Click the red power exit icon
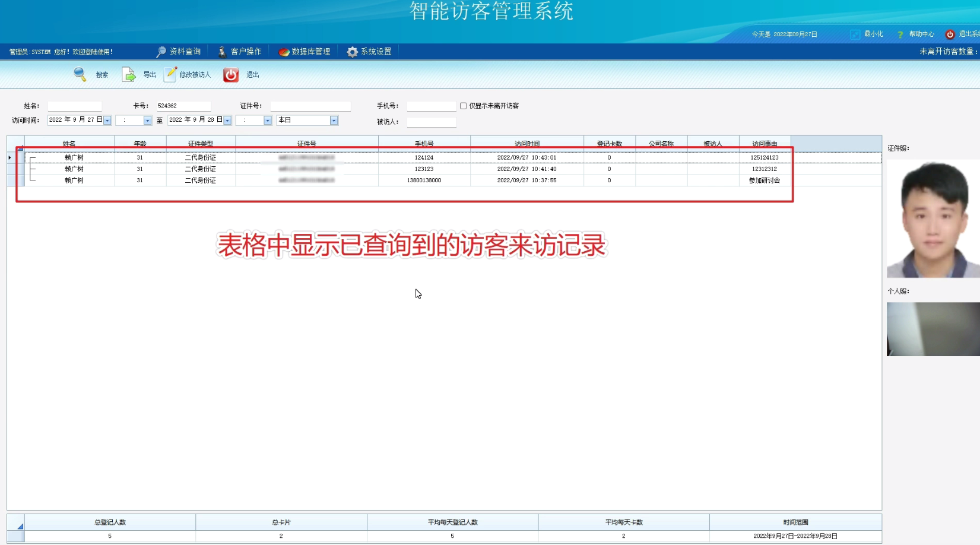Viewport: 980px width, 545px height. 231,74
